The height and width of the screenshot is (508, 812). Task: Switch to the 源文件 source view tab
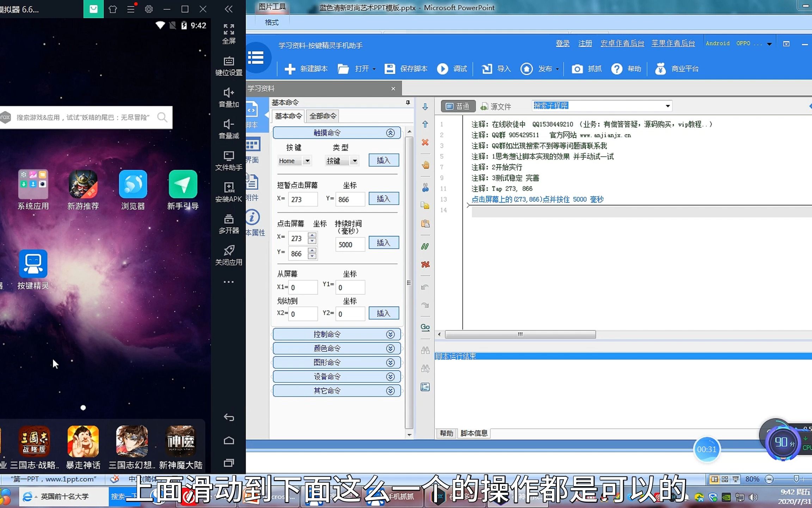(x=496, y=106)
